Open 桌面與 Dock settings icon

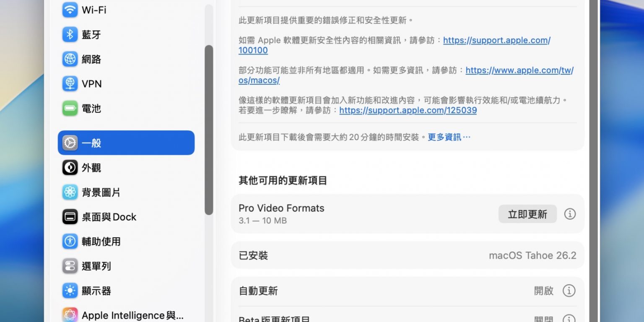(70, 217)
